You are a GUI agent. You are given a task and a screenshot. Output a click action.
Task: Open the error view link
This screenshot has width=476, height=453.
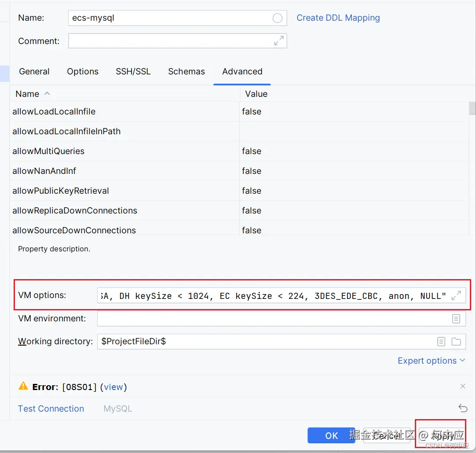(113, 387)
